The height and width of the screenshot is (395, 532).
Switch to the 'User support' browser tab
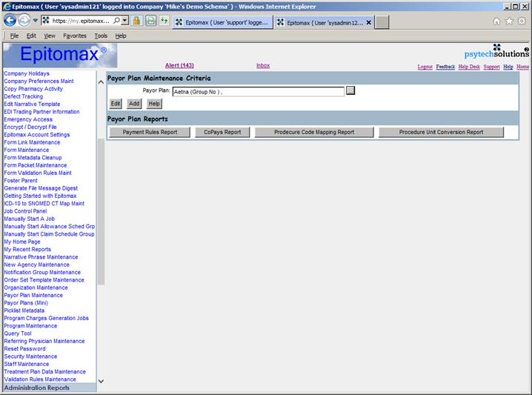pyautogui.click(x=221, y=22)
